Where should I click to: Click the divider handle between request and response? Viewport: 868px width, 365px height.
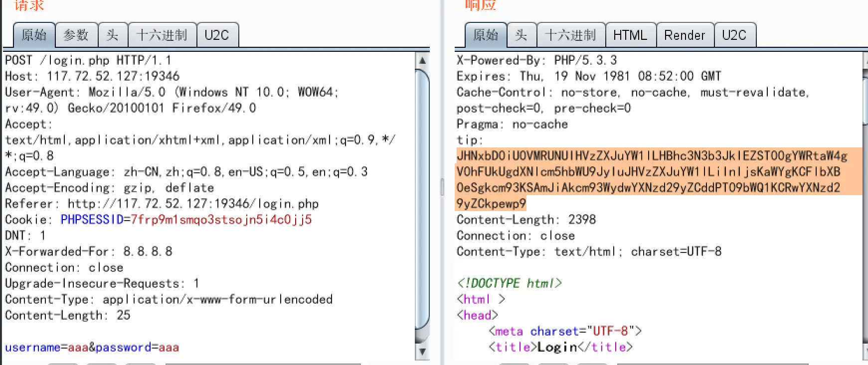tap(442, 187)
